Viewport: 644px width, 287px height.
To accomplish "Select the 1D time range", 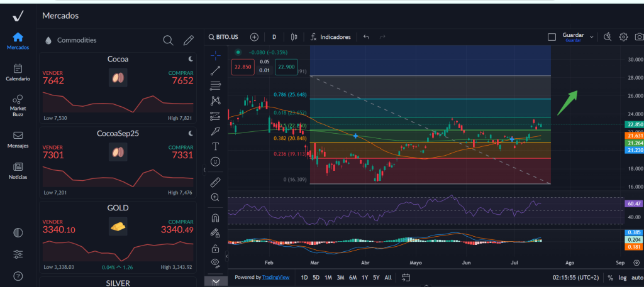I will (x=304, y=278).
